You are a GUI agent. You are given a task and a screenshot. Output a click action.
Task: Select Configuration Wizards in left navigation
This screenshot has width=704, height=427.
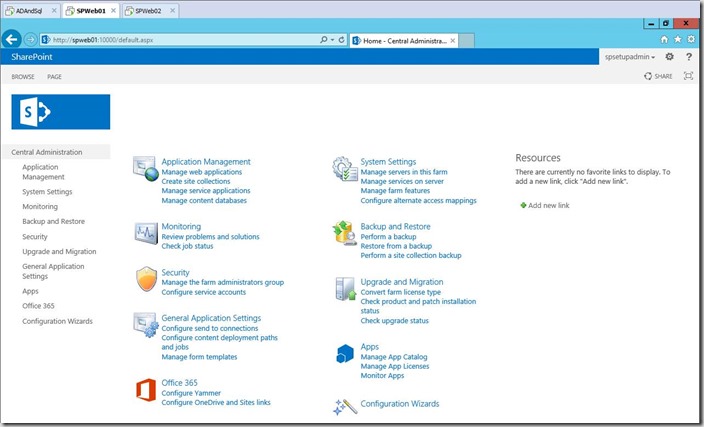[57, 321]
